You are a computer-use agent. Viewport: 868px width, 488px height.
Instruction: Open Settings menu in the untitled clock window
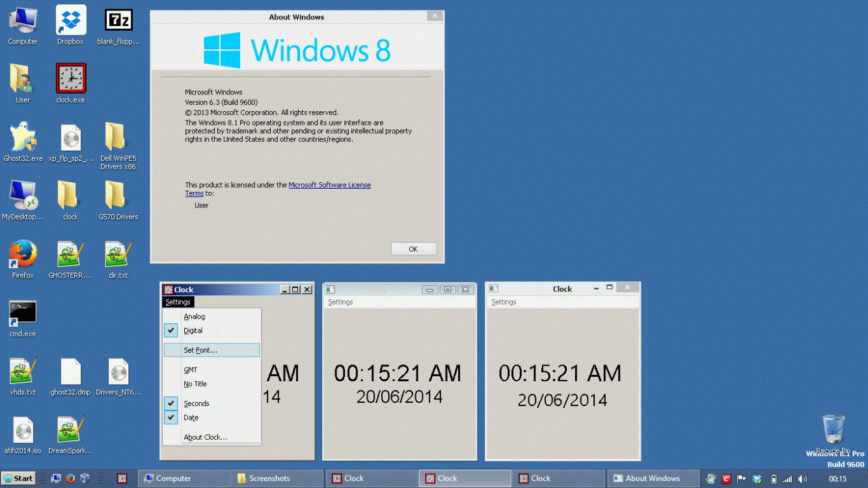340,302
